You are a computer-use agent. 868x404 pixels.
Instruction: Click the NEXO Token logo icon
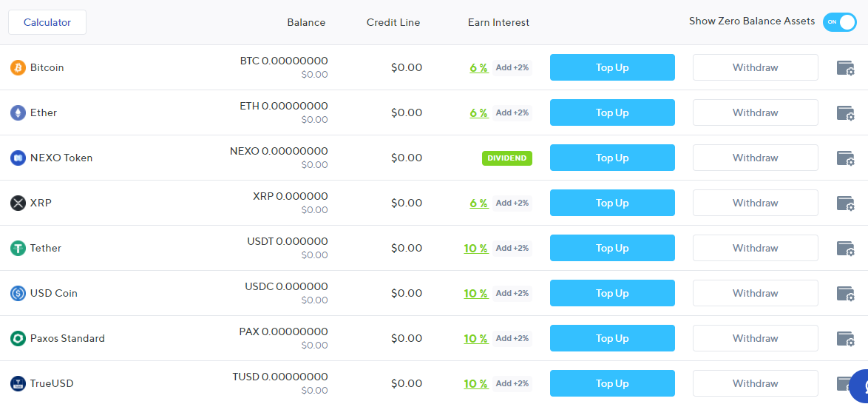pyautogui.click(x=18, y=158)
